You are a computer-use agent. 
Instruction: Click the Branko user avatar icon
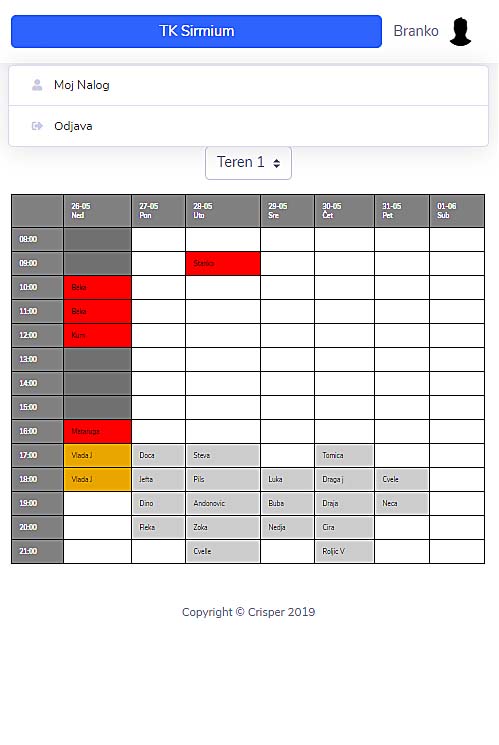[460, 31]
